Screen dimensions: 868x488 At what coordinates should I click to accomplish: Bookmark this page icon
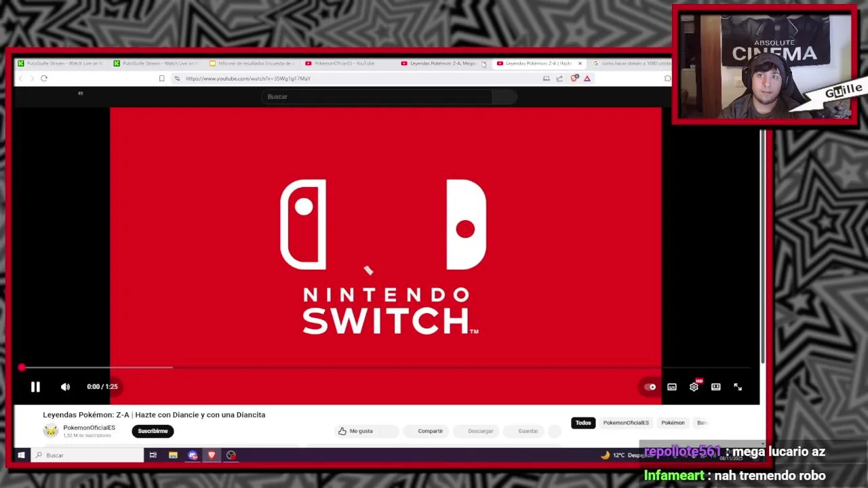tap(161, 79)
